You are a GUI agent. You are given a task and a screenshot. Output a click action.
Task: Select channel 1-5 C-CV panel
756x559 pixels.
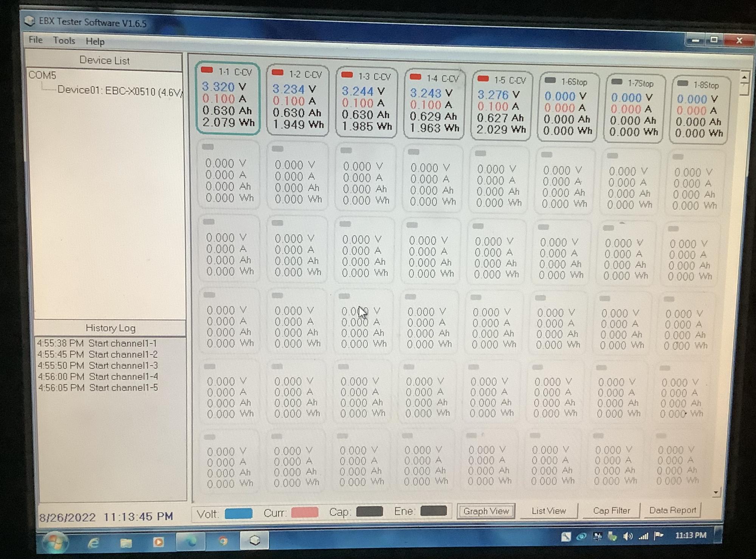coord(501,106)
